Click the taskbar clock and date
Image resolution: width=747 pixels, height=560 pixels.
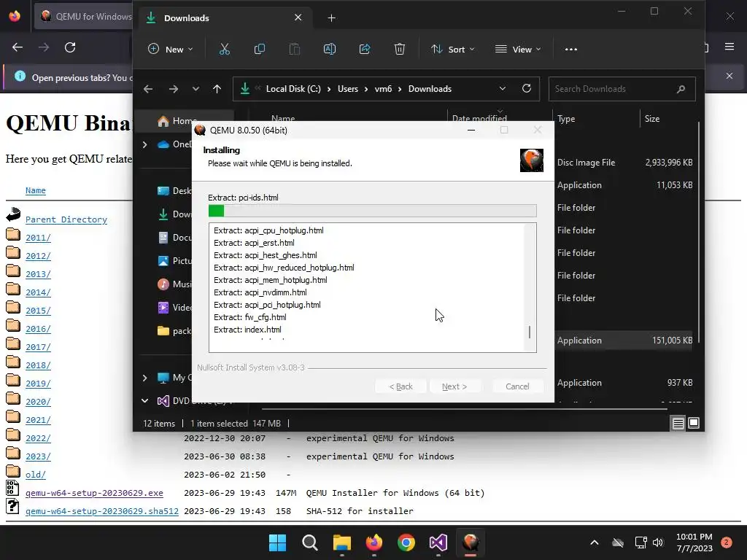(x=694, y=542)
